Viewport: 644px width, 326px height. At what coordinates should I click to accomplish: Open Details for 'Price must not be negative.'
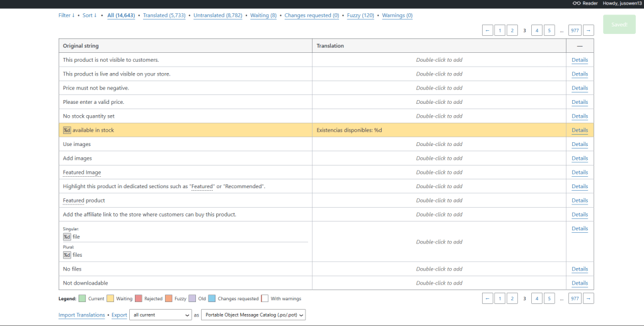(x=580, y=87)
